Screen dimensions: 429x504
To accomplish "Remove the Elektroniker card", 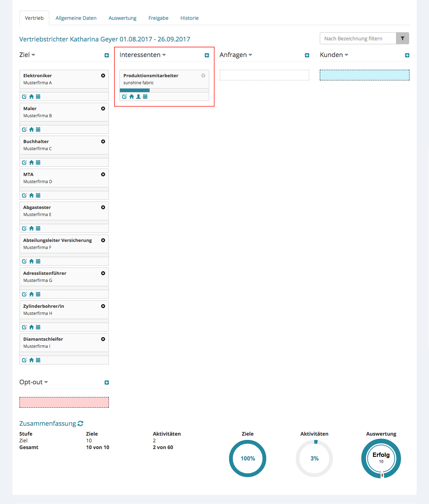I will 103,75.
